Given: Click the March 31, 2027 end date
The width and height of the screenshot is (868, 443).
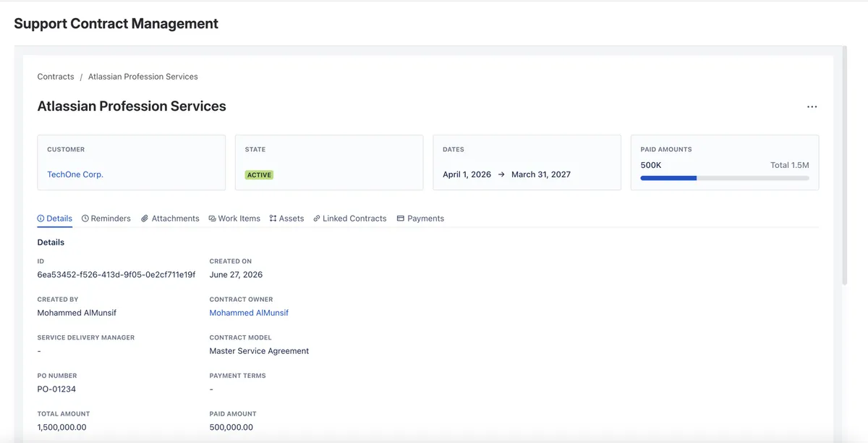Looking at the screenshot, I should tap(542, 174).
